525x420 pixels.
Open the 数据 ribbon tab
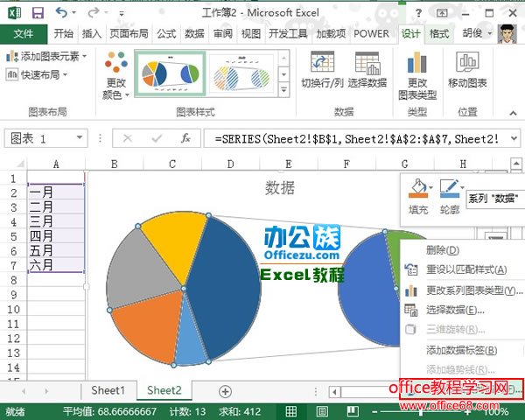pyautogui.click(x=194, y=33)
